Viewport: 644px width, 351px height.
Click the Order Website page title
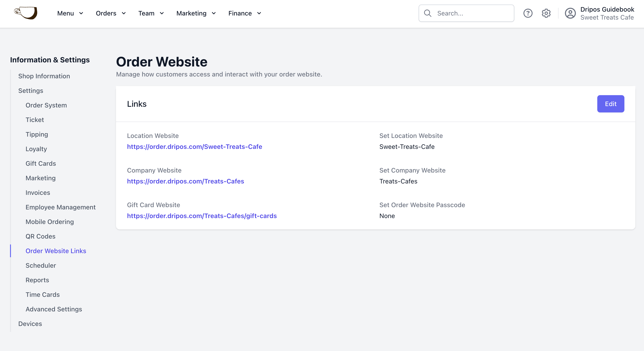162,62
